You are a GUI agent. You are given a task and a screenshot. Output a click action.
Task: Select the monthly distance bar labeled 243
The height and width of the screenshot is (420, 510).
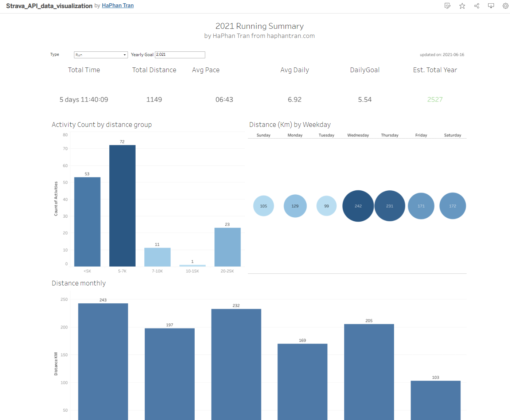[x=103, y=362]
